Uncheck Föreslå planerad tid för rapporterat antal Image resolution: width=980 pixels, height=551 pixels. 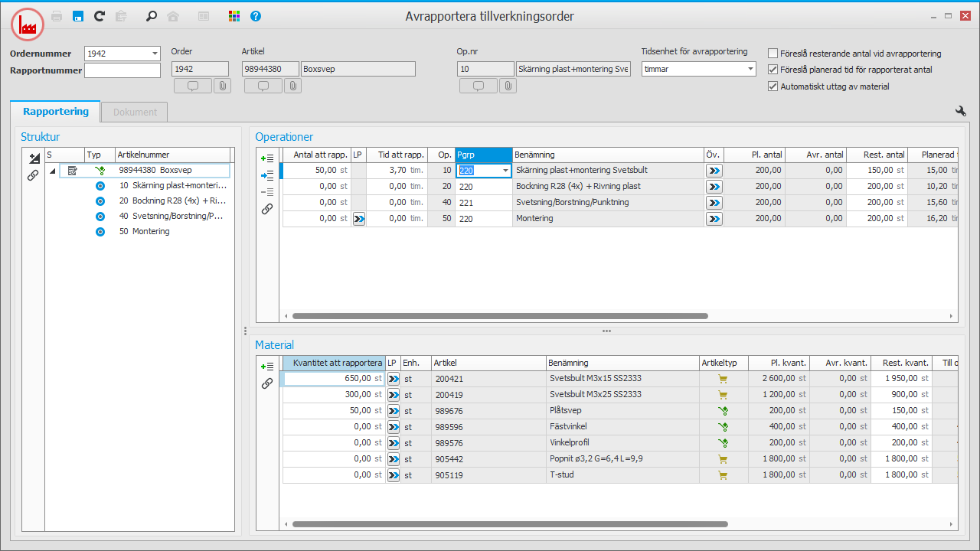point(773,70)
